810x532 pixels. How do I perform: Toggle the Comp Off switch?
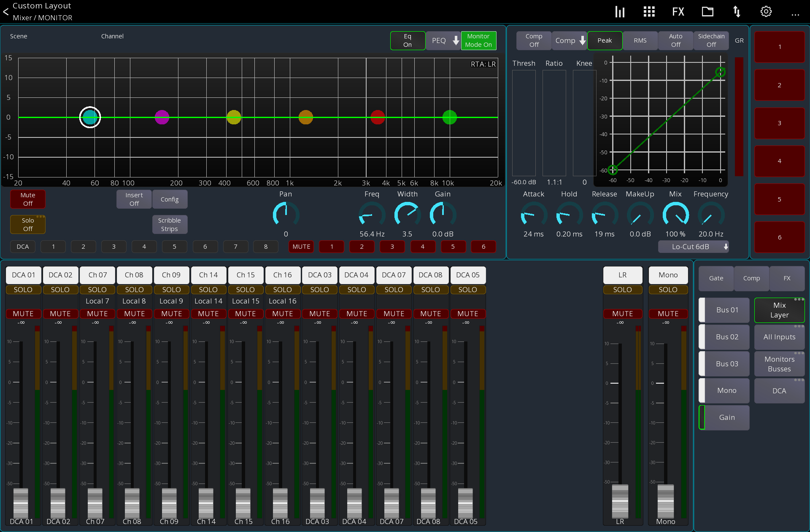[534, 40]
